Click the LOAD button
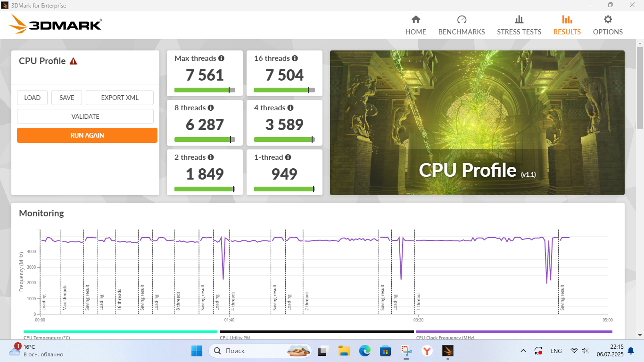The width and height of the screenshot is (644, 362). 33,98
